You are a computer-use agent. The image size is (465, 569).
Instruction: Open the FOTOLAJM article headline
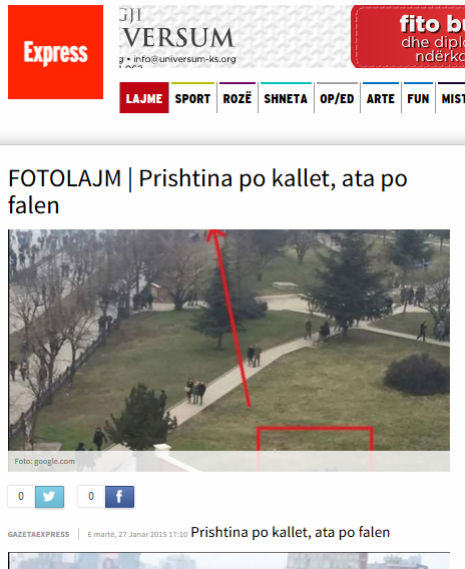coord(208,192)
